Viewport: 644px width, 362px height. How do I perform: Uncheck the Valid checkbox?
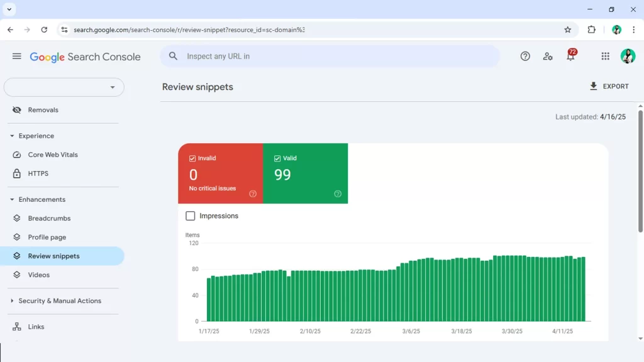pos(277,158)
